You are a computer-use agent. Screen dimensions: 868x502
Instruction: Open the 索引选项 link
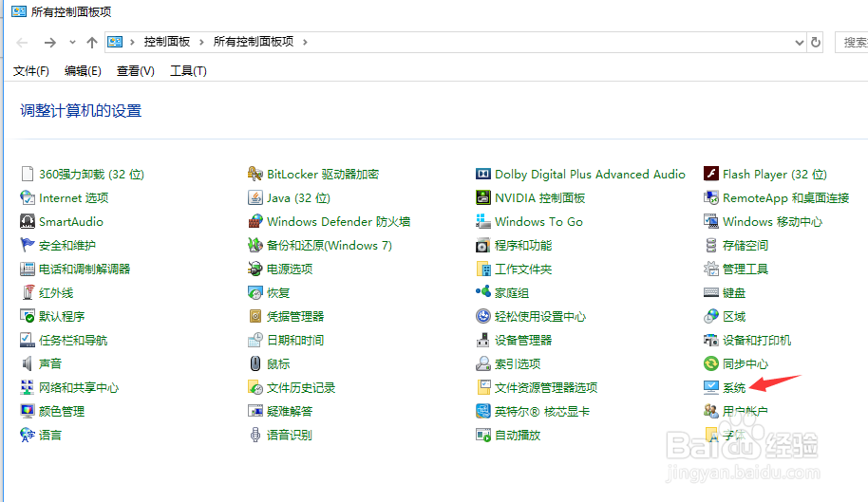pos(518,363)
